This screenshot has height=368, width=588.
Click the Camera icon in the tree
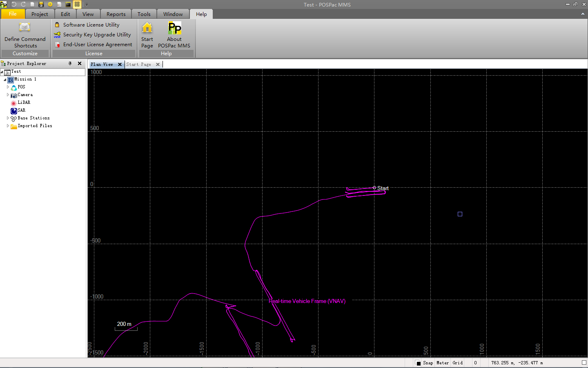pos(13,95)
